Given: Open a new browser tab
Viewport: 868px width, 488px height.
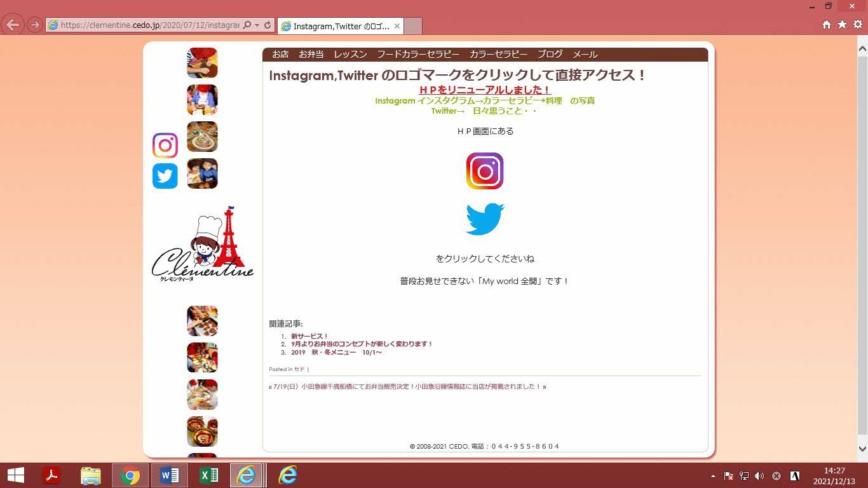Looking at the screenshot, I should pos(413,26).
